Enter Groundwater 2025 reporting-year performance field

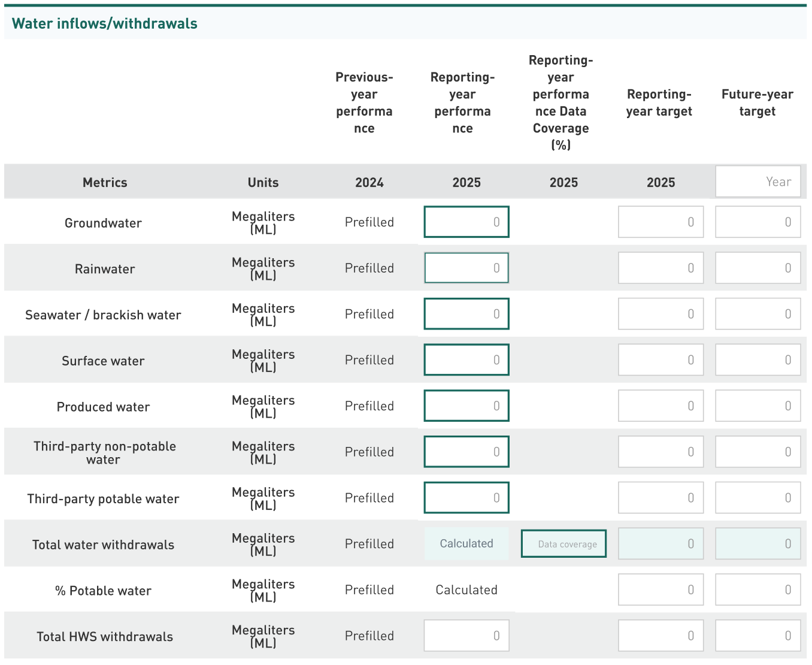(x=466, y=222)
